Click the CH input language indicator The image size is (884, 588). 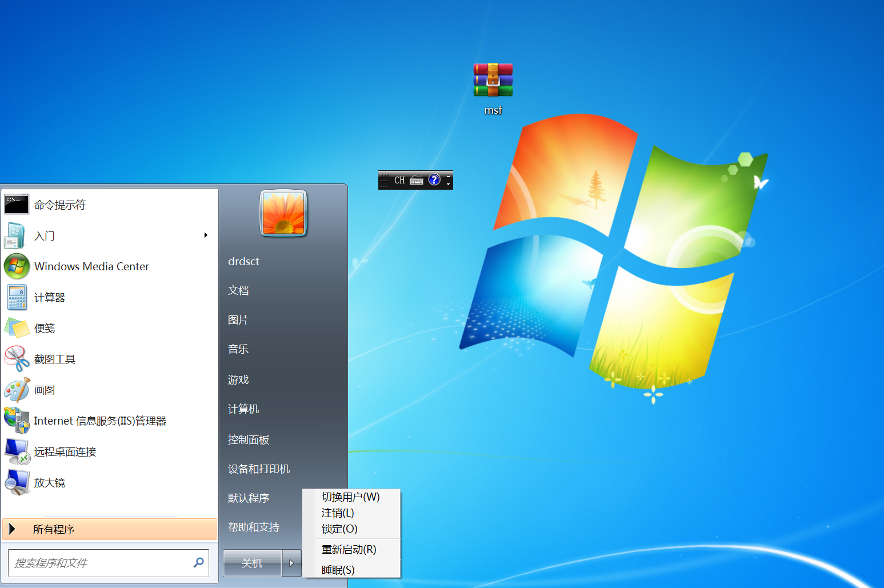coord(399,181)
